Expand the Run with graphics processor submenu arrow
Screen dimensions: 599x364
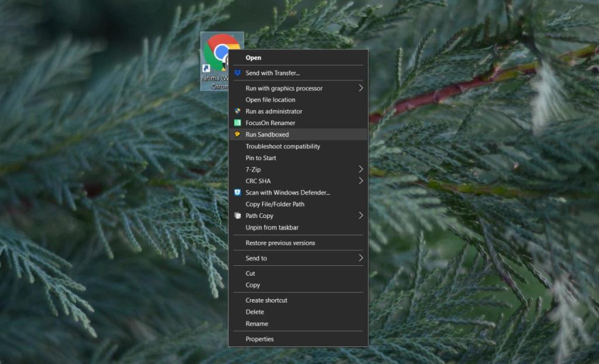click(x=360, y=88)
